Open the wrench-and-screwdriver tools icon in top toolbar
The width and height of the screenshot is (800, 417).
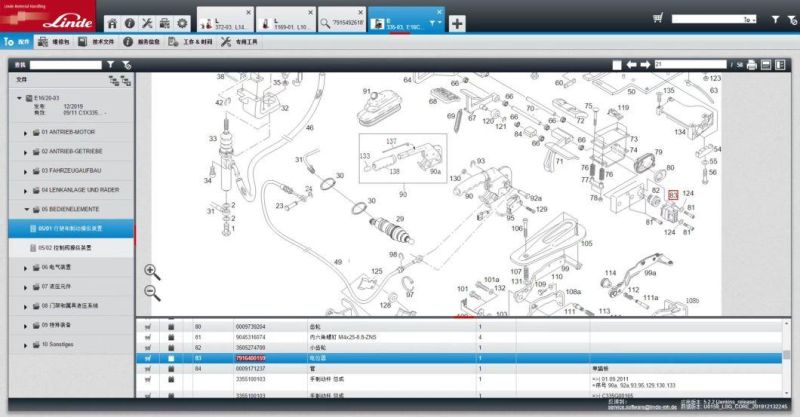coord(147,23)
